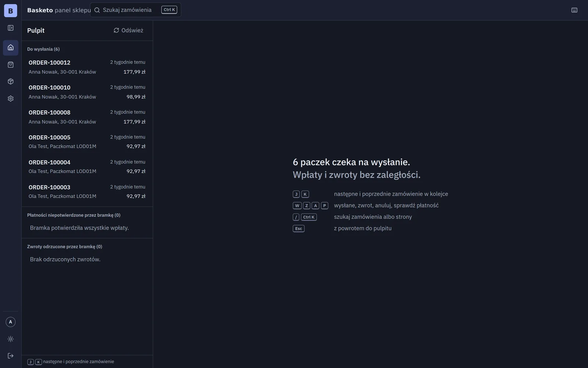
Task: Open order ORDER-100005
Action: click(87, 142)
